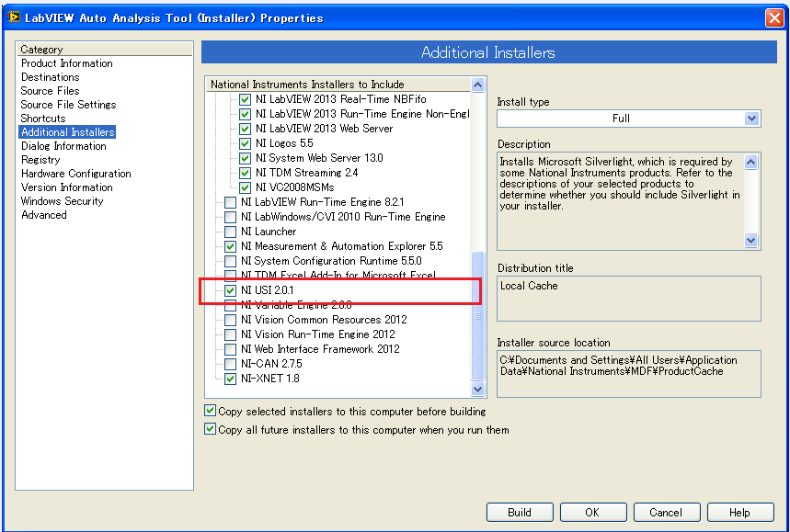
Task: Uncheck NI Logos 5.5 checkbox
Action: point(245,143)
